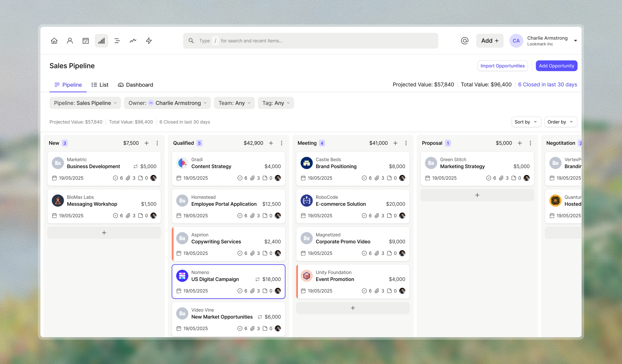Click Import Opportunities button
Viewport: 622px width, 364px height.
pos(502,66)
